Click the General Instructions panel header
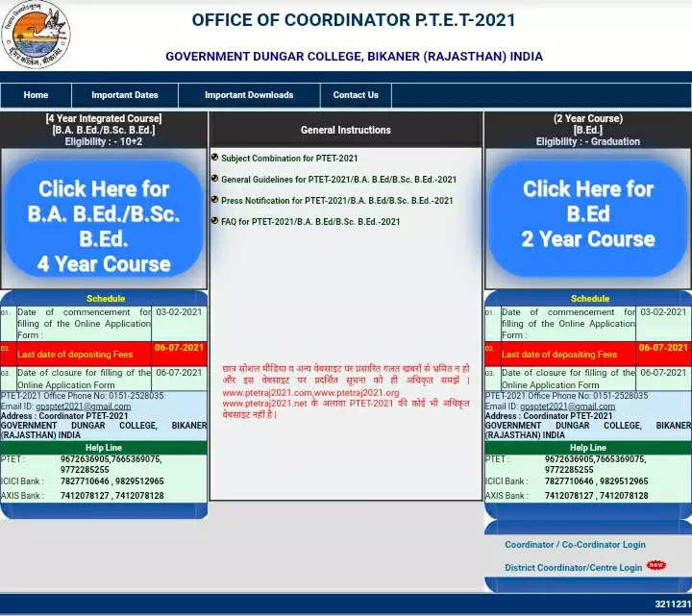692x616 pixels. (346, 130)
